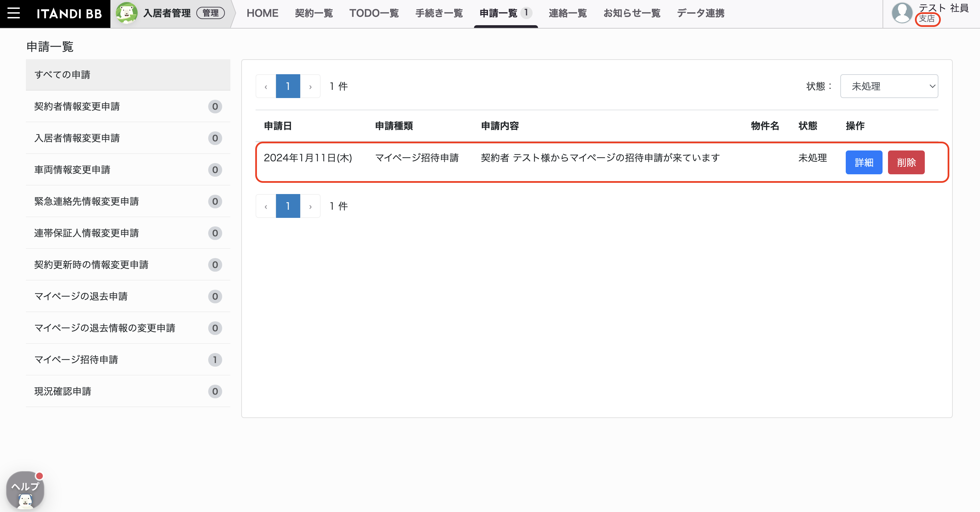The width and height of the screenshot is (980, 512).
Task: Click bottom pagination next arrow
Action: tap(310, 206)
